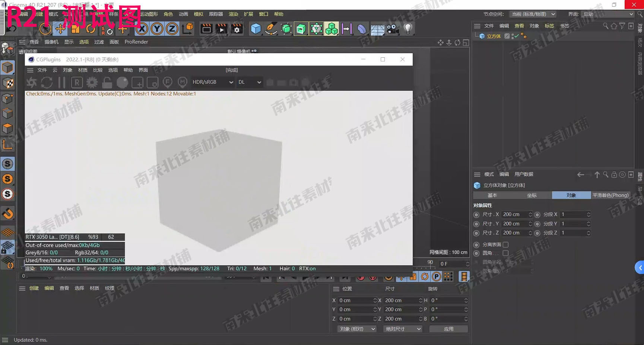Open deformer bend icon
The width and height of the screenshot is (644, 345).
pos(362,29)
